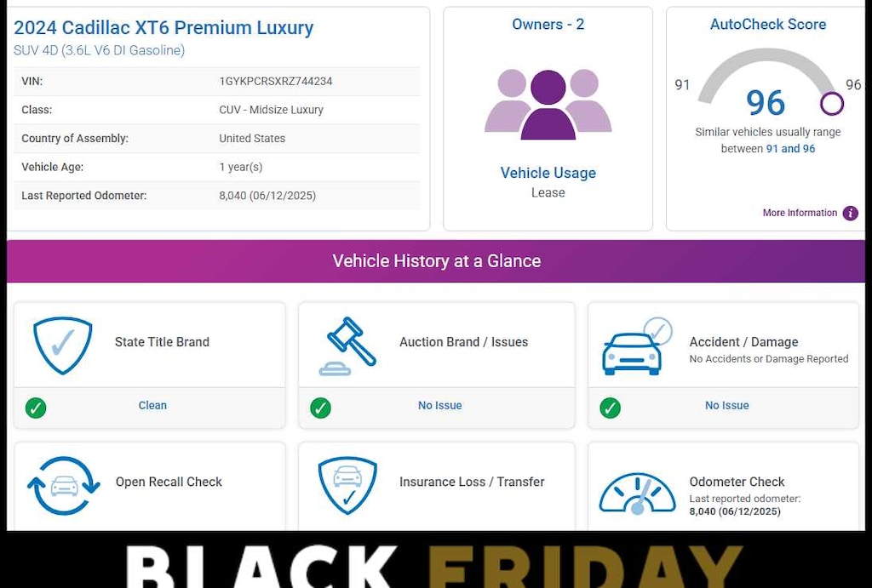Click No Issue under Auction Brand / Issues

coord(439,406)
